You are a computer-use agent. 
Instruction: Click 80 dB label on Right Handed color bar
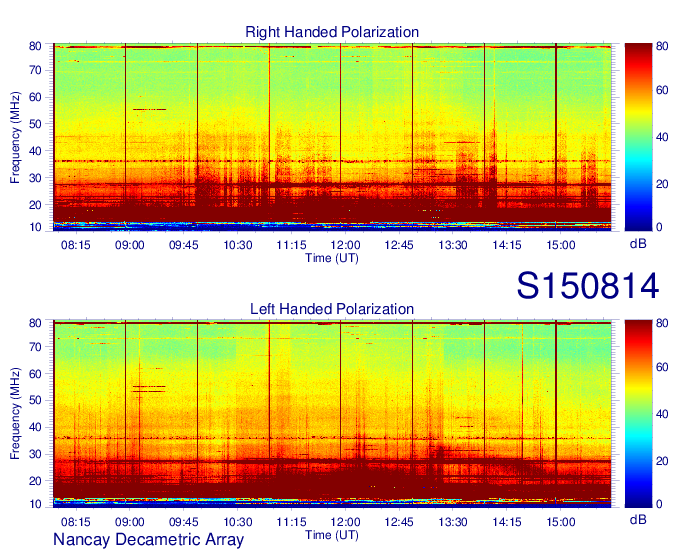[x=662, y=46]
